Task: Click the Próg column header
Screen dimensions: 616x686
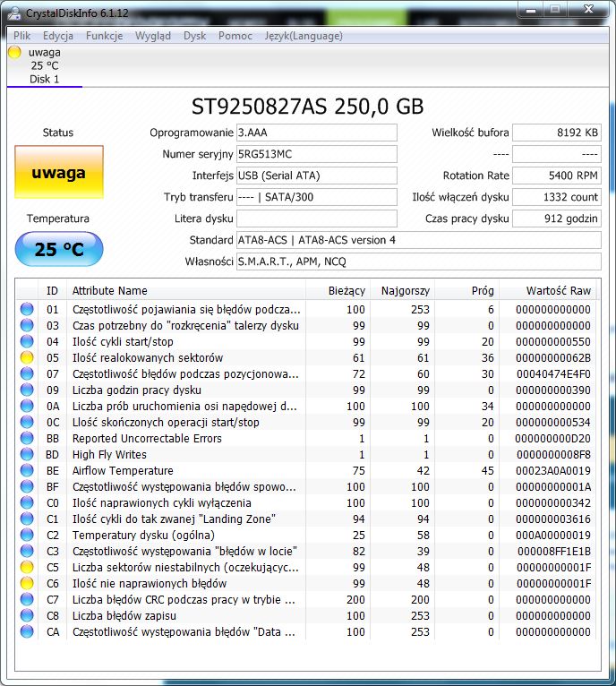Action: click(x=466, y=290)
